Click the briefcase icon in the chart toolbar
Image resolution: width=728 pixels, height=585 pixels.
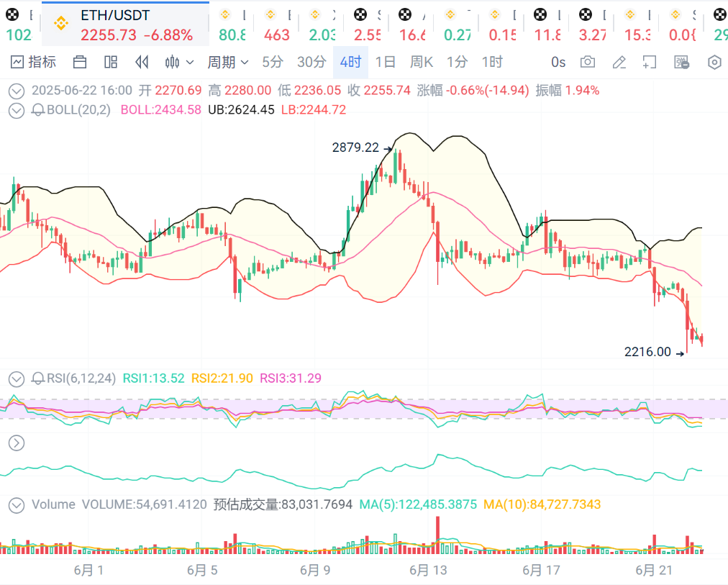click(x=80, y=62)
